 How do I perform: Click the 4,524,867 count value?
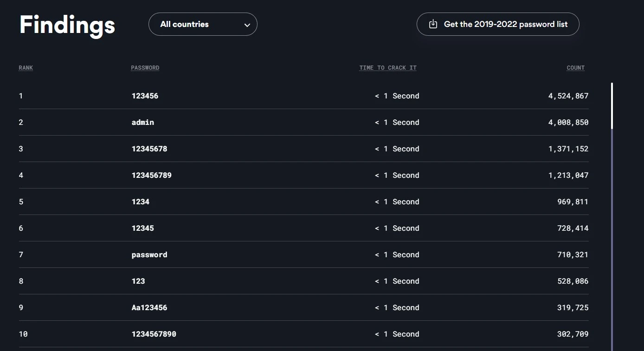[x=568, y=96]
